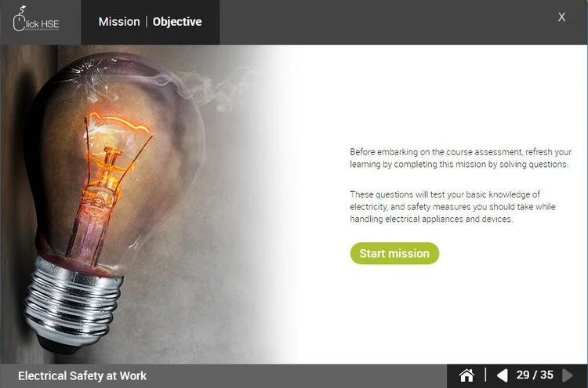The height and width of the screenshot is (388, 588).
Task: Select the 'These questions will test' paragraph
Action: (452, 207)
